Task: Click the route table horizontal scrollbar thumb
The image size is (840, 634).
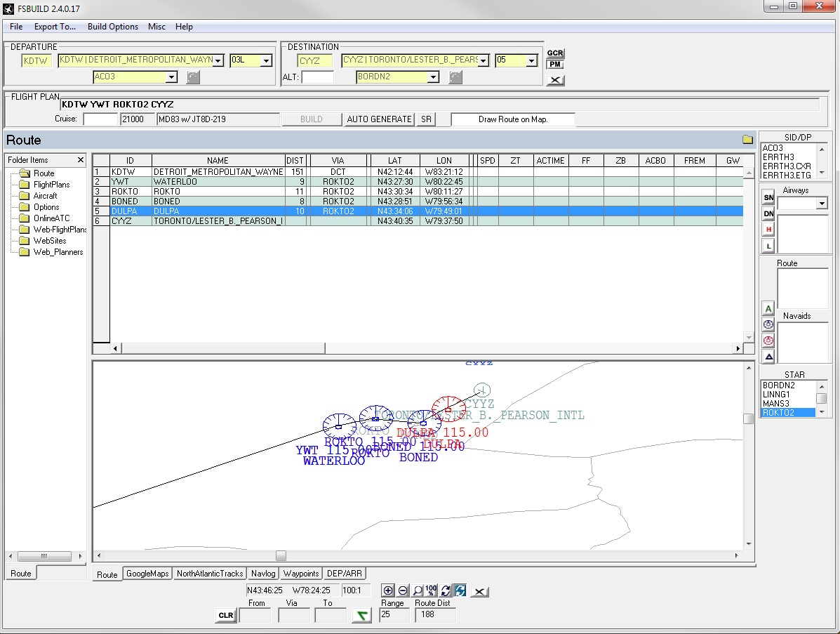Action: pyautogui.click(x=223, y=348)
